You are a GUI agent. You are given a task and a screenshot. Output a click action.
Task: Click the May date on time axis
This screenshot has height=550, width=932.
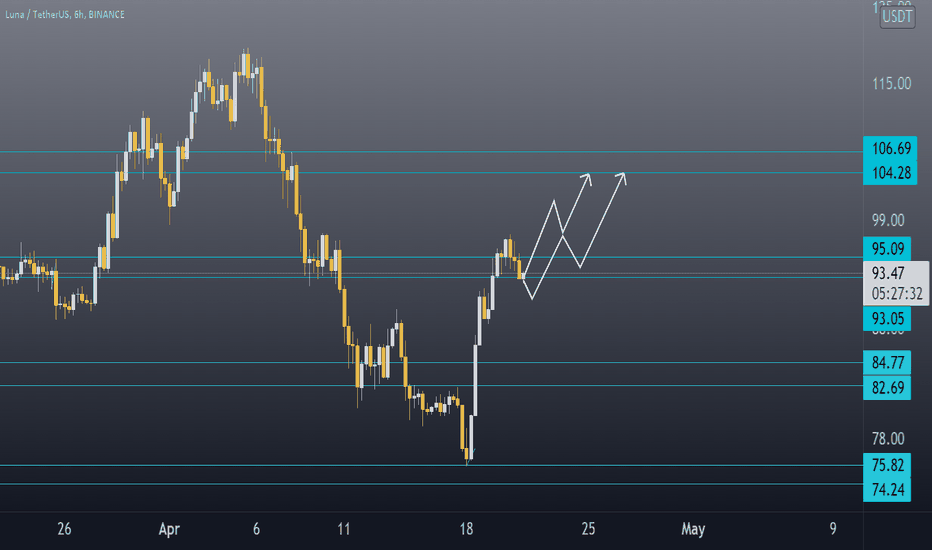693,529
